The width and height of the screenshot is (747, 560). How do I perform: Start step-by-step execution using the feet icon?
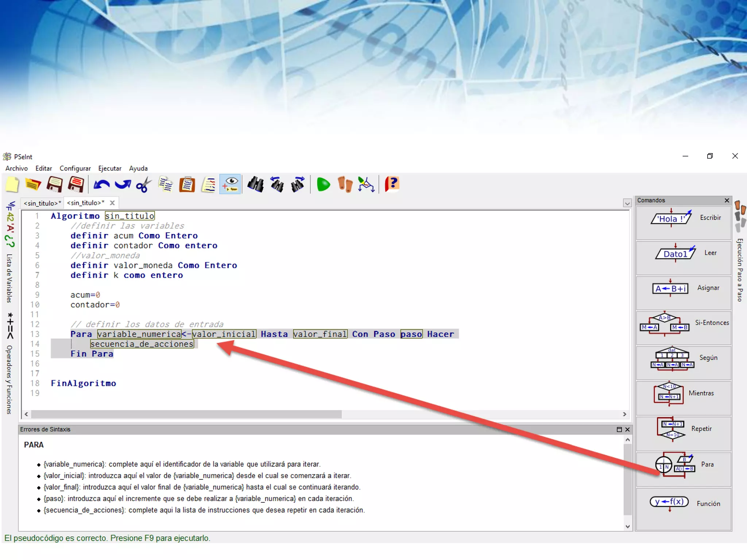pyautogui.click(x=345, y=184)
